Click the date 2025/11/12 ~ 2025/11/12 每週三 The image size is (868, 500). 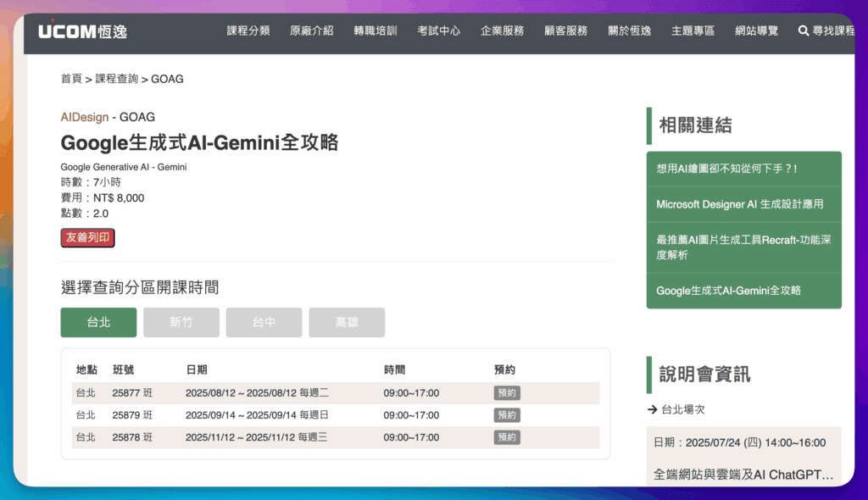tap(256, 437)
